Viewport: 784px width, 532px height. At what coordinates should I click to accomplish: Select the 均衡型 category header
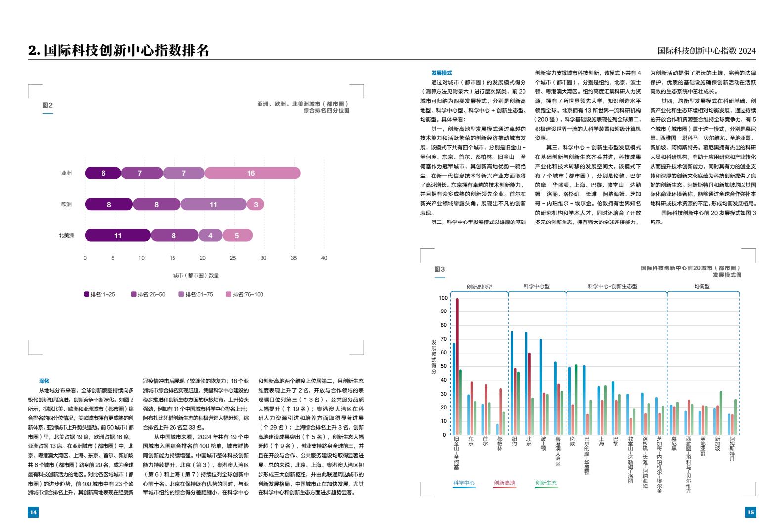[702, 287]
